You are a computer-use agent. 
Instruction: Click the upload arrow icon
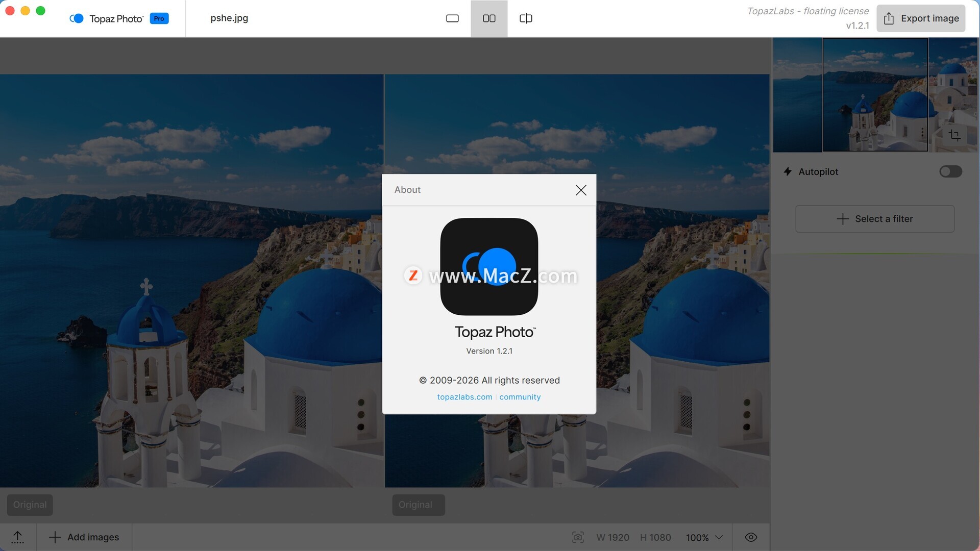(17, 537)
